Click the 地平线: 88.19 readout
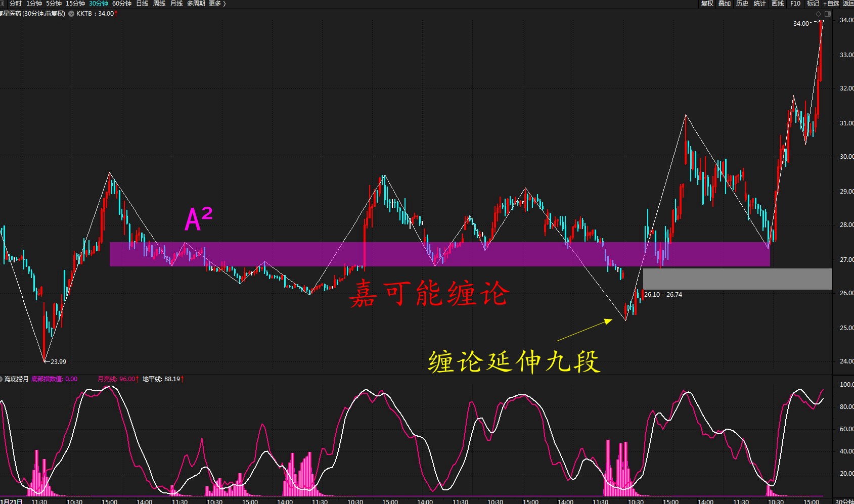This screenshot has height=504, width=854. click(162, 379)
